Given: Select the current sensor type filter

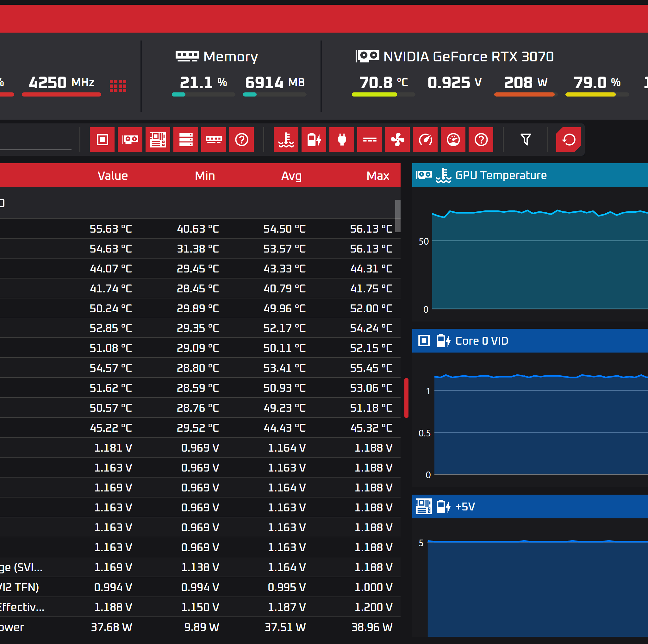Looking at the screenshot, I should pyautogui.click(x=370, y=140).
